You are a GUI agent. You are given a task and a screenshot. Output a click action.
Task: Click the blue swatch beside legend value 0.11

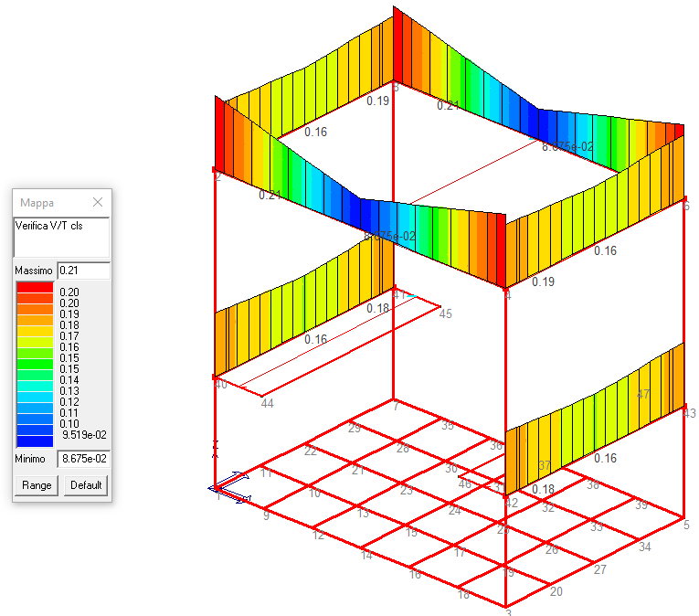pyautogui.click(x=35, y=408)
